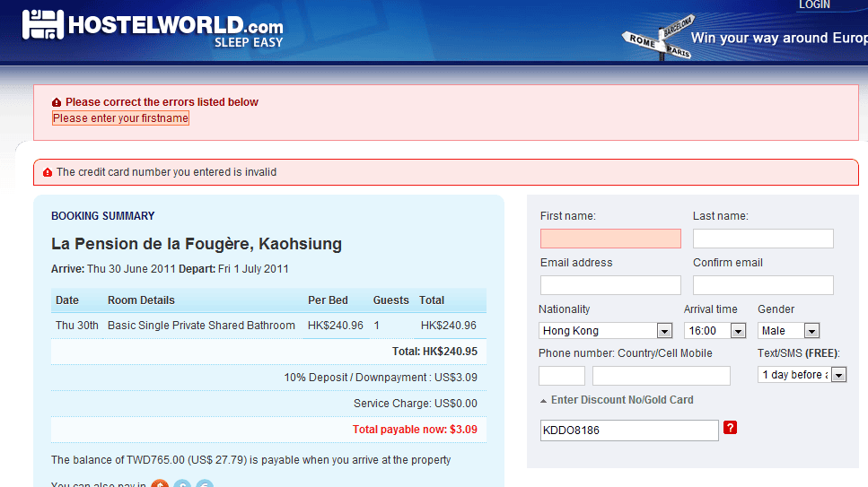Click warning icon beside invalid credit card message
The width and height of the screenshot is (868, 487).
(48, 172)
